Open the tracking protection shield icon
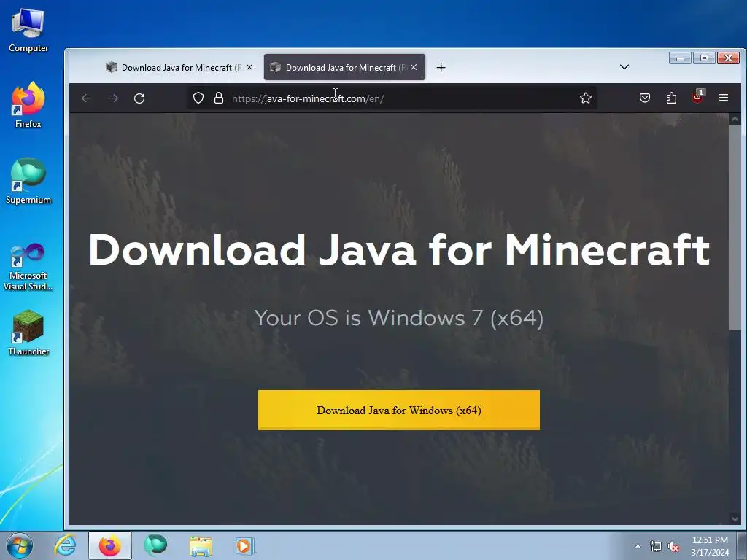The height and width of the screenshot is (560, 747). coord(198,98)
